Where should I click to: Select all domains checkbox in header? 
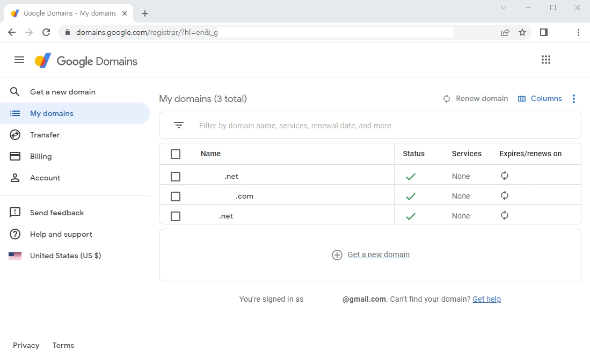[176, 154]
